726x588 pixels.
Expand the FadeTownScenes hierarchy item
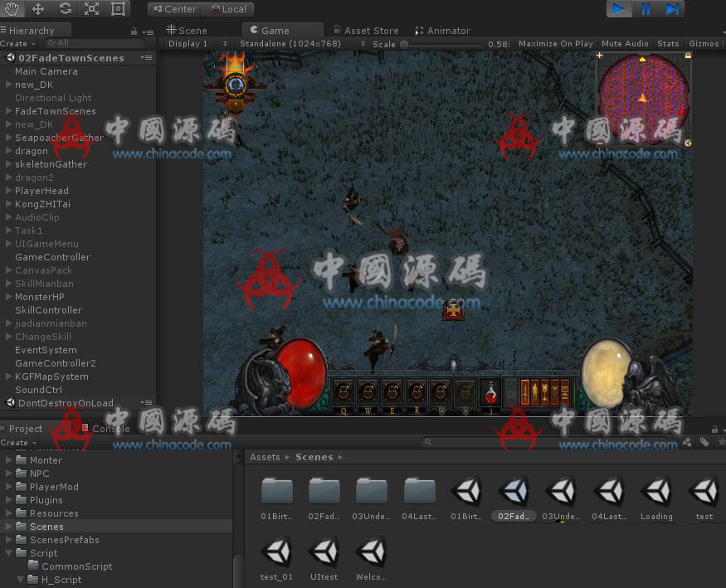(9, 111)
